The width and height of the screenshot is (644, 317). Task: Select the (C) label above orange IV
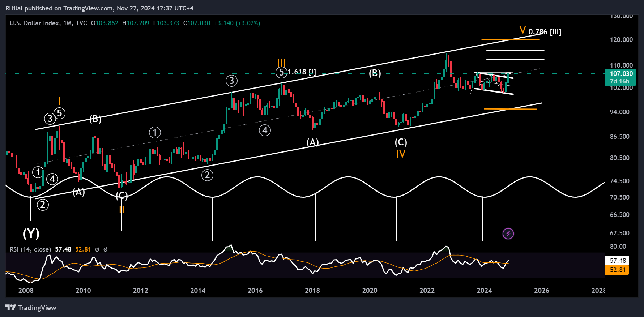pyautogui.click(x=401, y=142)
